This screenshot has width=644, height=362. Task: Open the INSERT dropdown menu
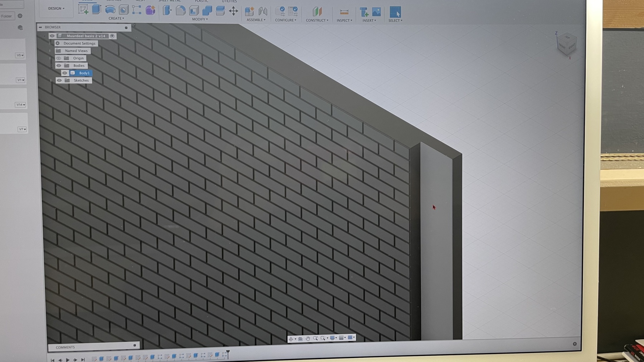tap(369, 21)
